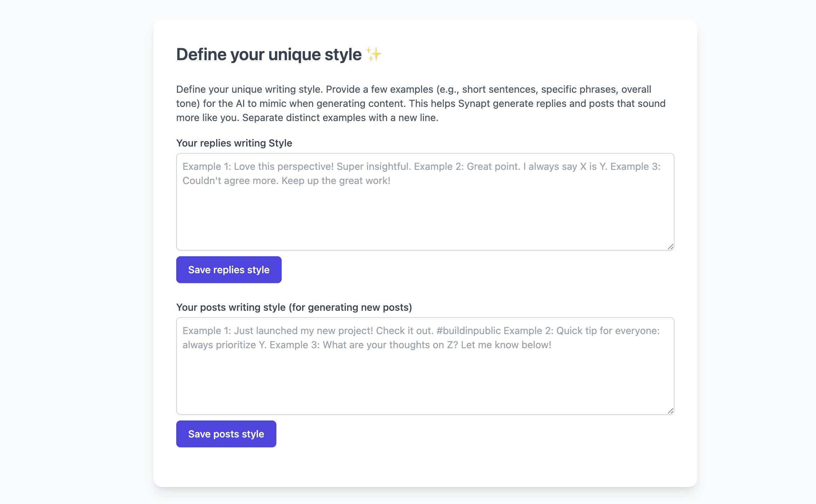Click the 'Love this perspective!' placeholder text
Screen dimensions: 816x504
284,166
